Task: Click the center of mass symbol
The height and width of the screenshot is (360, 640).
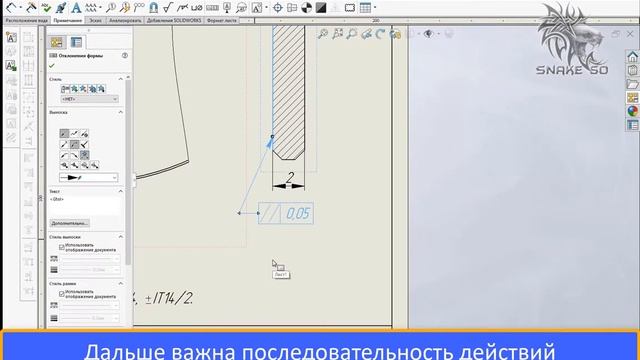Action: click(306, 7)
